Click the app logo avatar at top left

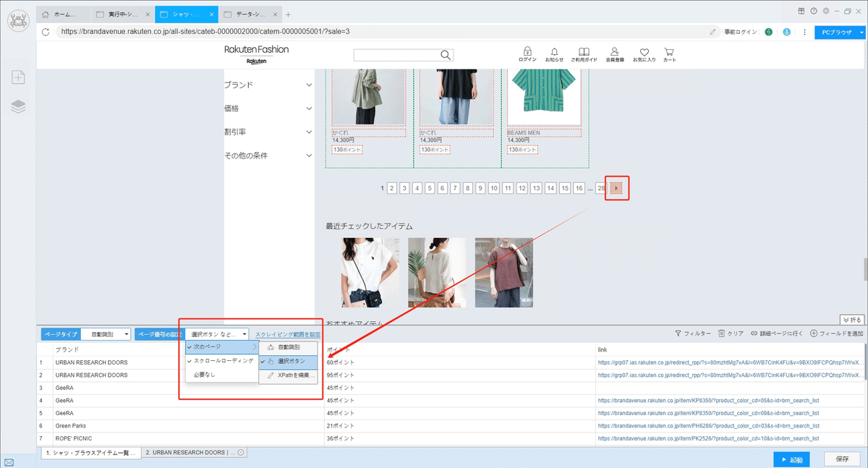coord(18,20)
